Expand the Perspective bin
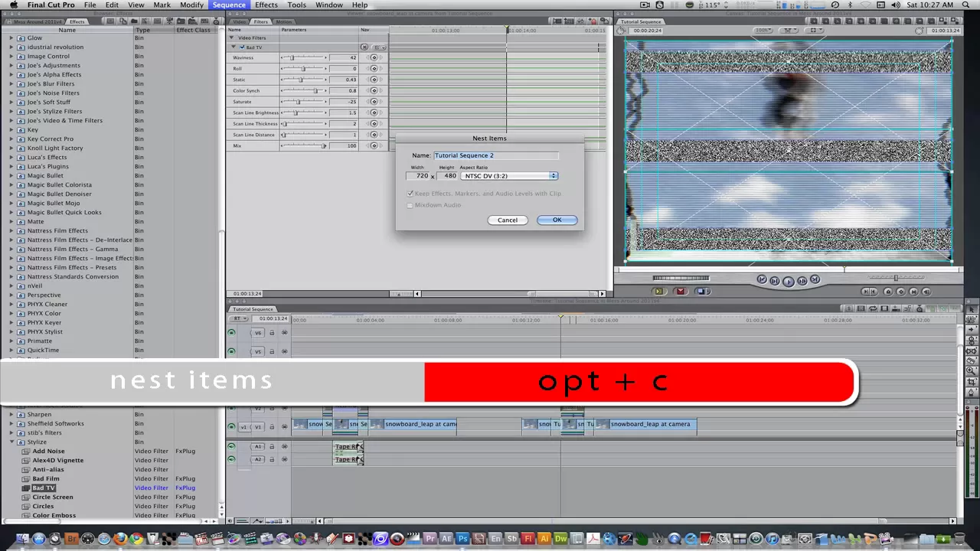The width and height of the screenshot is (980, 551). coord(11,295)
